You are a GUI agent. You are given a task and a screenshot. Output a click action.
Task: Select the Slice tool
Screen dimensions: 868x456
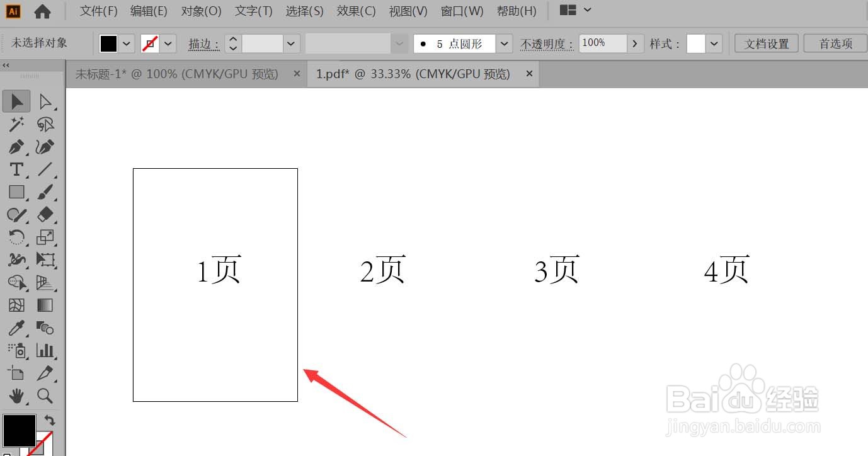click(x=45, y=373)
